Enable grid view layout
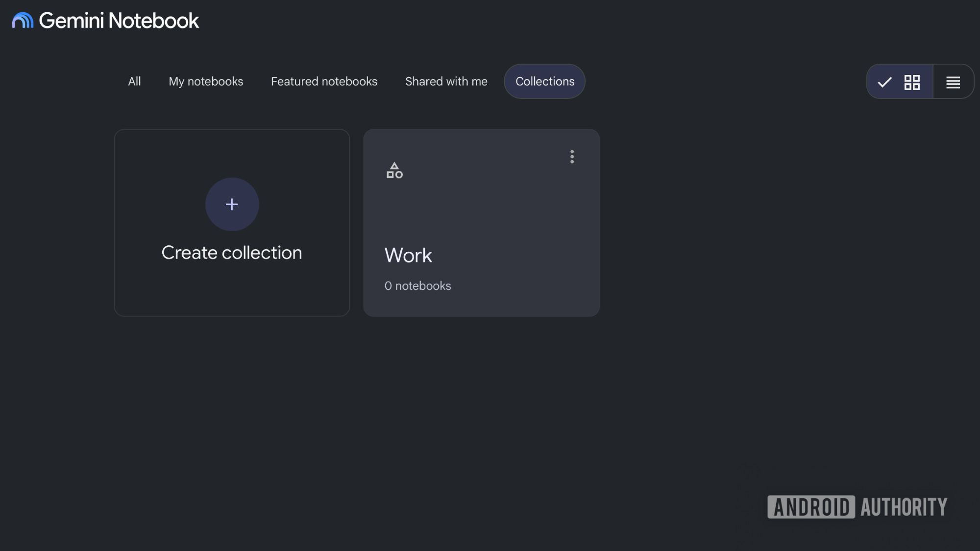 (x=900, y=82)
